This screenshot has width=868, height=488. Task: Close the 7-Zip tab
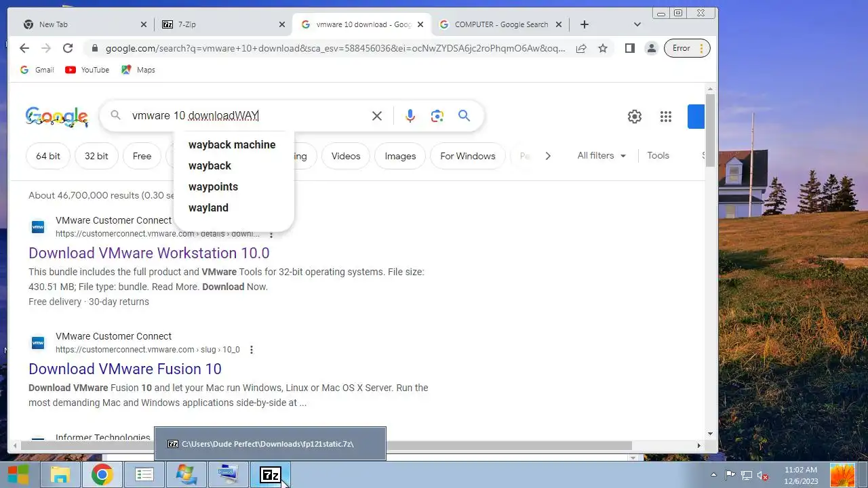tap(282, 24)
